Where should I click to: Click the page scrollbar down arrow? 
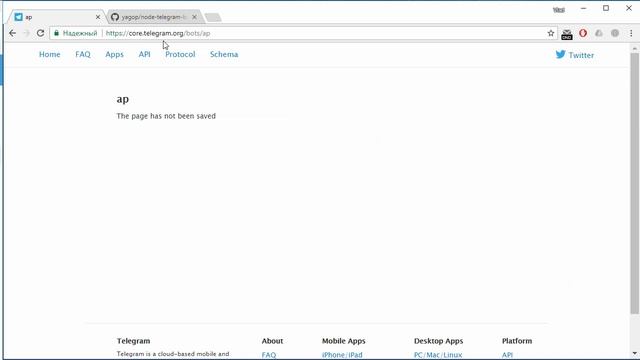pos(634,353)
